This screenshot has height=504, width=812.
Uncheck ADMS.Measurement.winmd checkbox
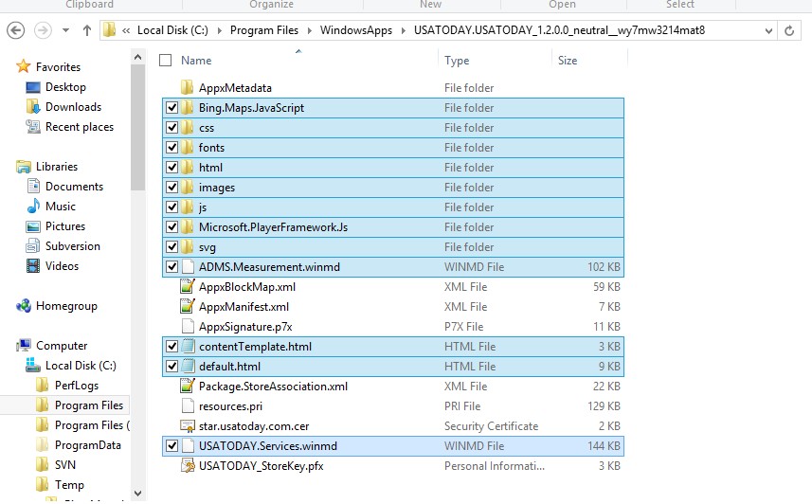point(171,267)
